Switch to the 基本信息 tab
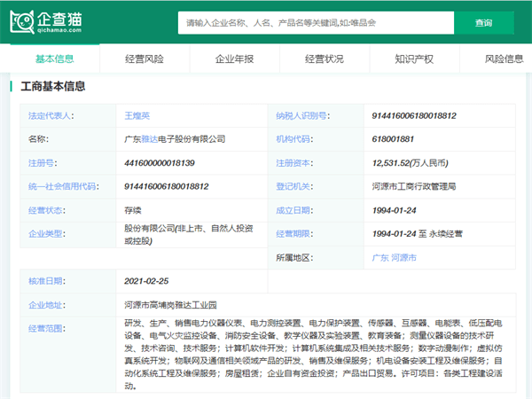Image resolution: width=532 pixels, height=399 pixels. click(x=55, y=59)
